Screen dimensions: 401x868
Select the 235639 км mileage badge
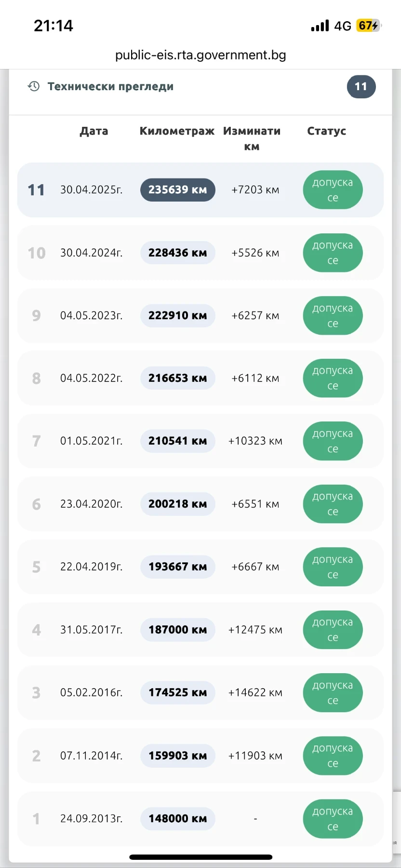coord(177,190)
